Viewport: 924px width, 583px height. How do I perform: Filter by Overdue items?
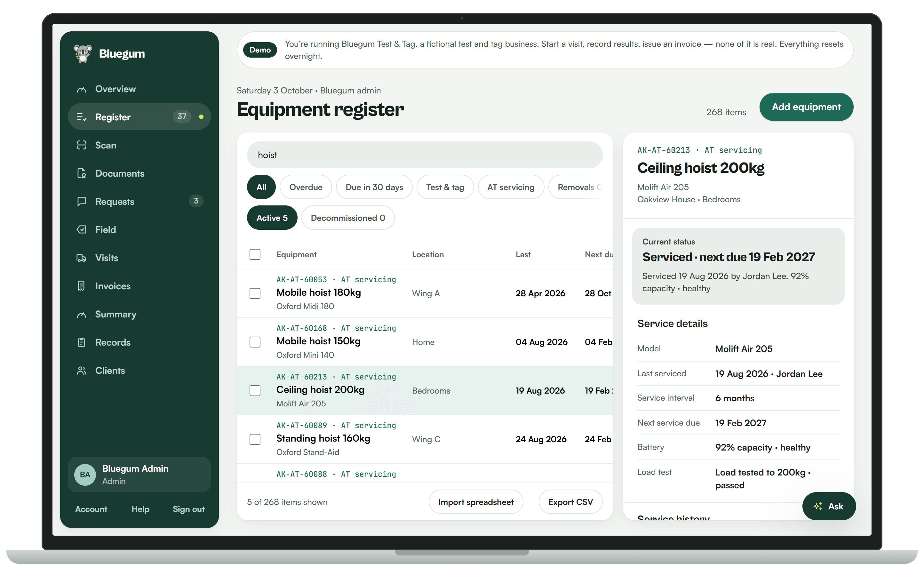coord(306,187)
